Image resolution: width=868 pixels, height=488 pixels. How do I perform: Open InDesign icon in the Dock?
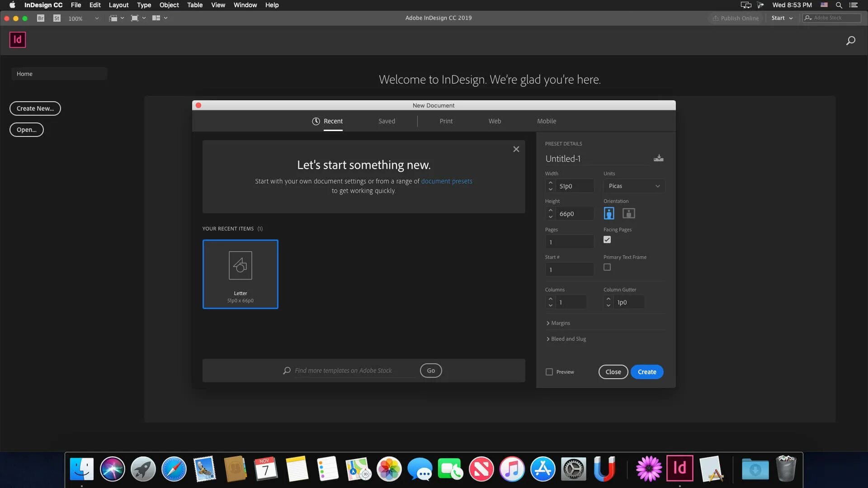tap(679, 469)
